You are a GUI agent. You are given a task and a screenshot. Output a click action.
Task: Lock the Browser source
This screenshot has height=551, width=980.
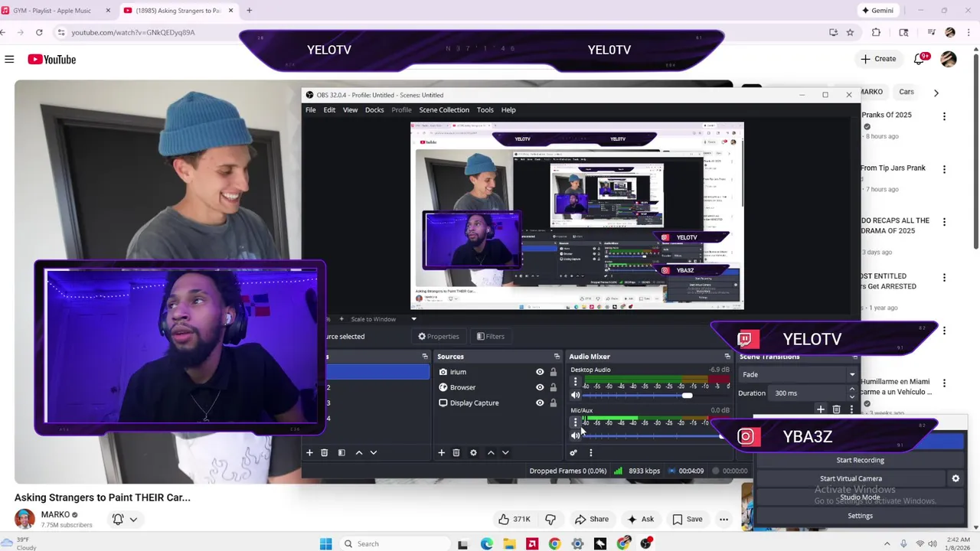(553, 387)
